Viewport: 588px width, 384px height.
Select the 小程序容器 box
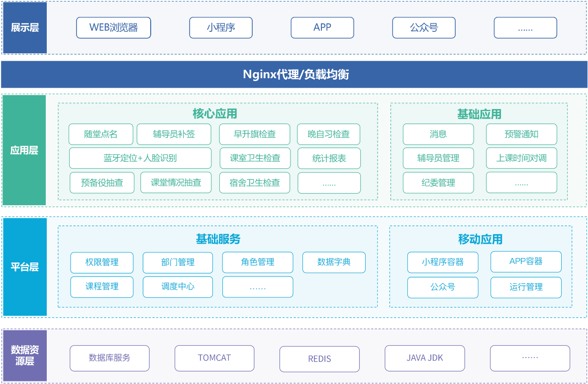point(443,262)
